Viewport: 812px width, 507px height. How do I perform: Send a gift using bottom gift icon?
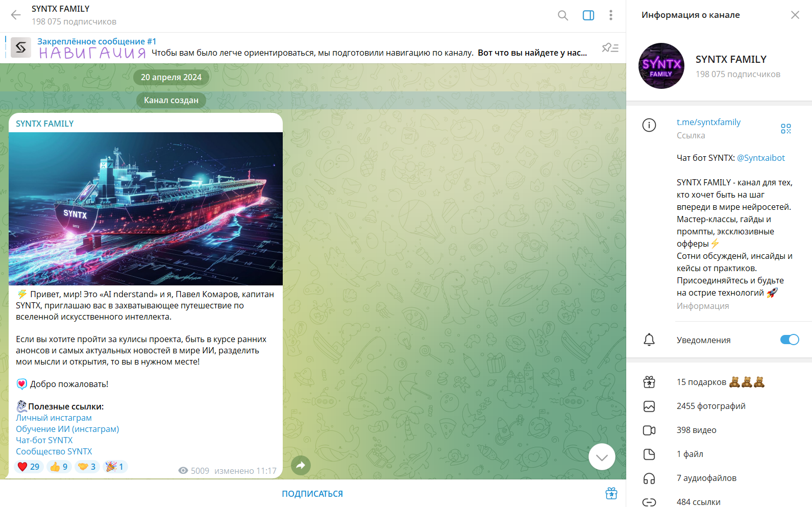click(611, 494)
